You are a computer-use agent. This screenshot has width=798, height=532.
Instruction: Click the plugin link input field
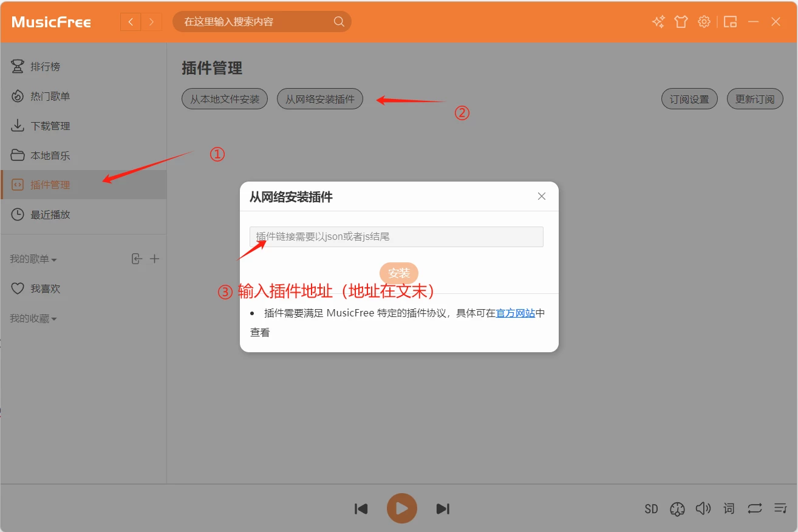(397, 237)
